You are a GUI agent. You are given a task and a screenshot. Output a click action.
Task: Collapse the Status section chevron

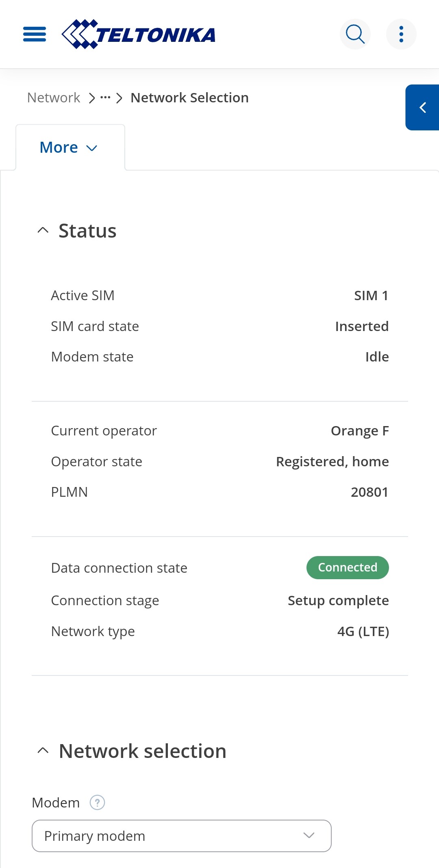click(x=43, y=230)
